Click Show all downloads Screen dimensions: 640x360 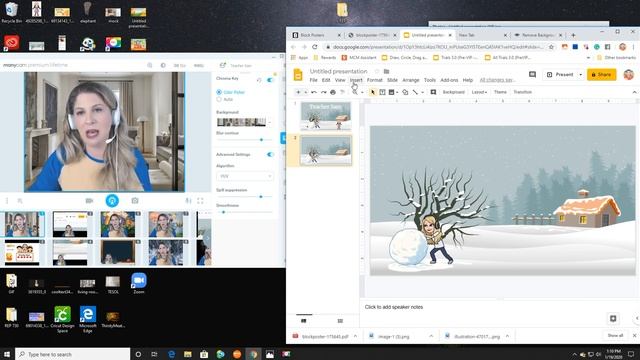click(615, 336)
